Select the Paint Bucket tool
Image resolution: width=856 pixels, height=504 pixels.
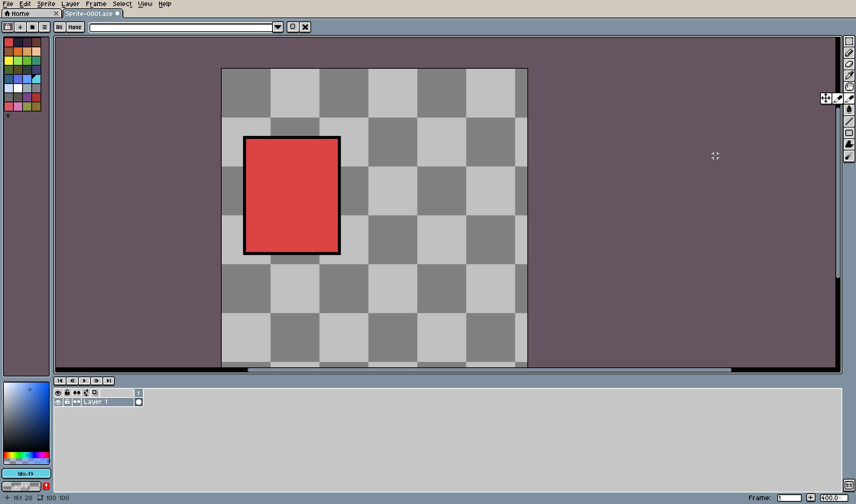849,110
